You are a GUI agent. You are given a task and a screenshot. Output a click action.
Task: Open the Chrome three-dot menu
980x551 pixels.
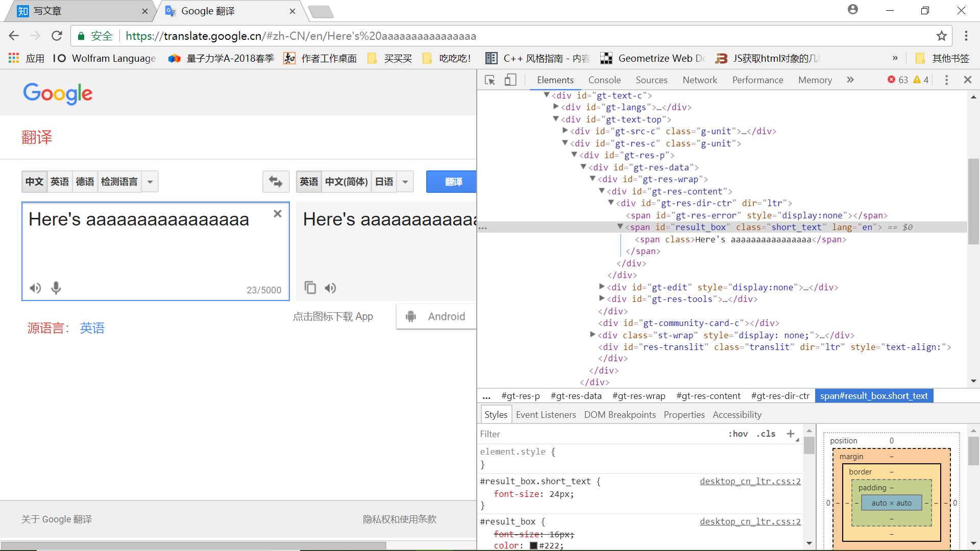point(966,36)
